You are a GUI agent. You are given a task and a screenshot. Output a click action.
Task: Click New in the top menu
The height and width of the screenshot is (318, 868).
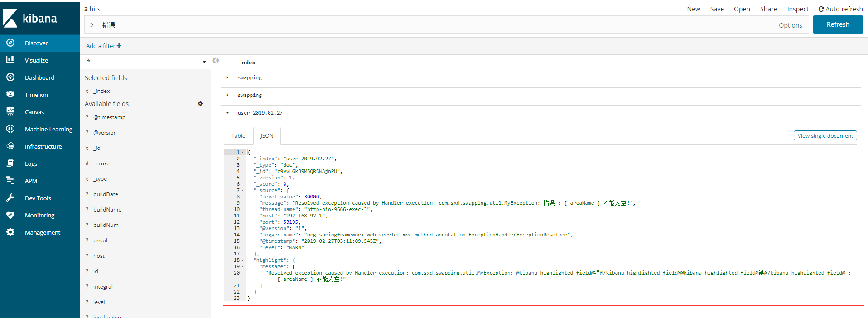click(x=694, y=9)
